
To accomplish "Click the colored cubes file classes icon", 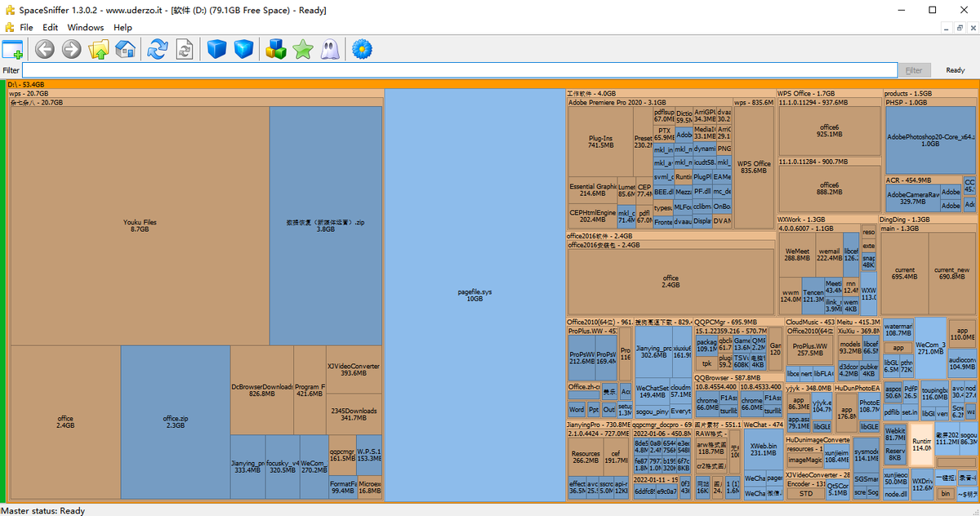I will click(x=276, y=50).
